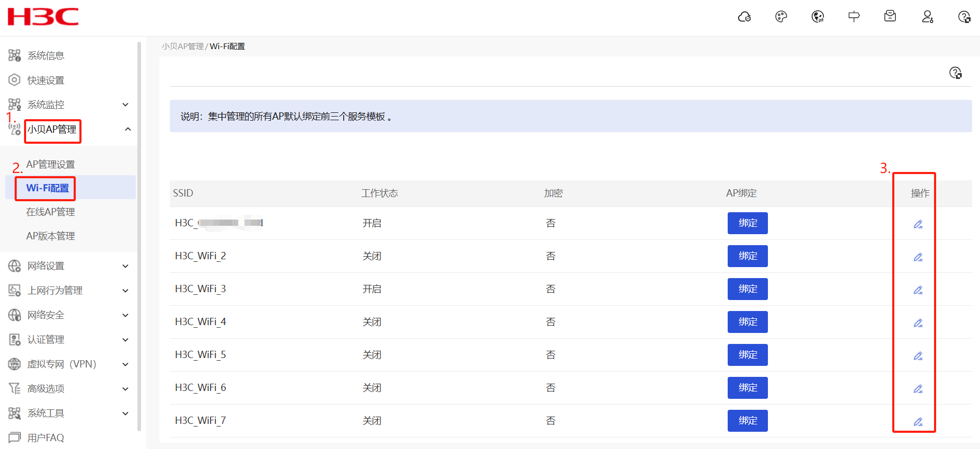Collapse the 小贝AP管理 menu chevron

click(127, 129)
